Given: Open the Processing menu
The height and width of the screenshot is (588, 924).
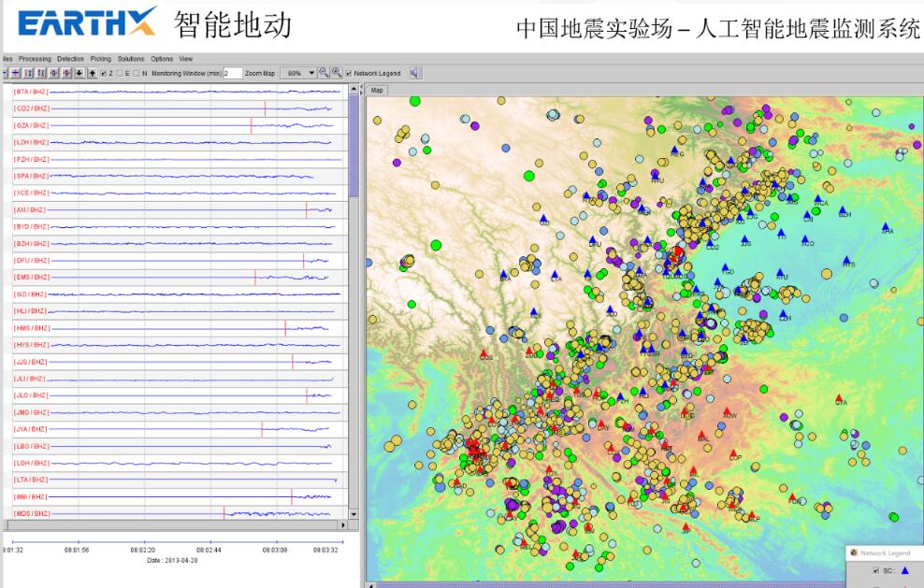Looking at the screenshot, I should click(x=35, y=59).
